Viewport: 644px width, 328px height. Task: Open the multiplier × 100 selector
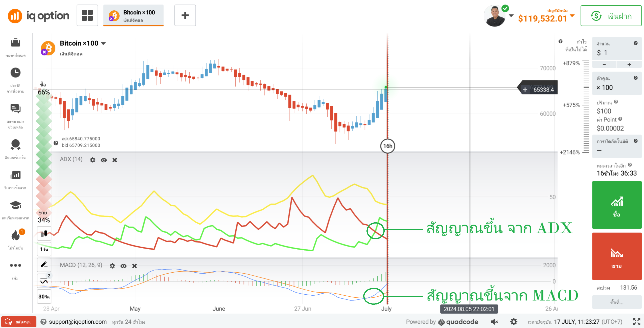[x=617, y=83]
